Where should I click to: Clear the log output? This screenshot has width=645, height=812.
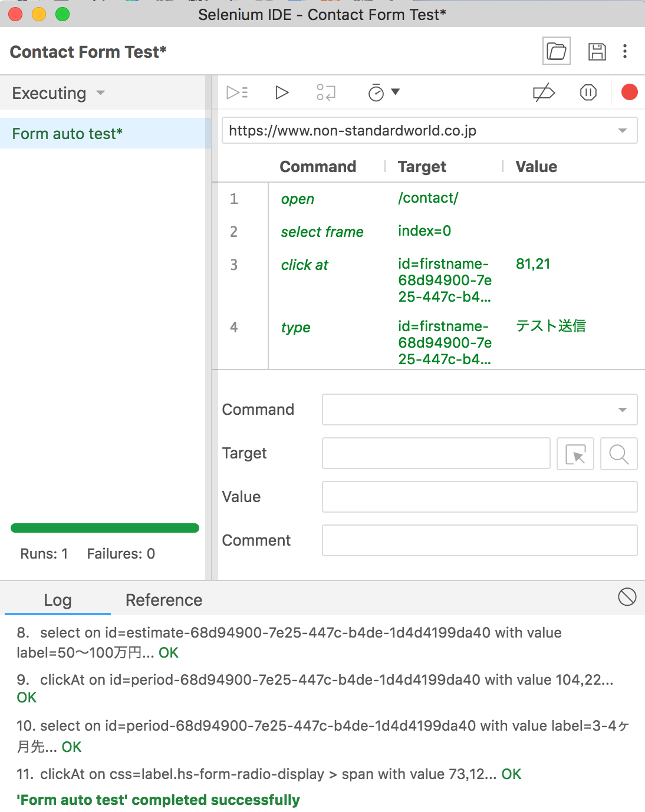(627, 597)
